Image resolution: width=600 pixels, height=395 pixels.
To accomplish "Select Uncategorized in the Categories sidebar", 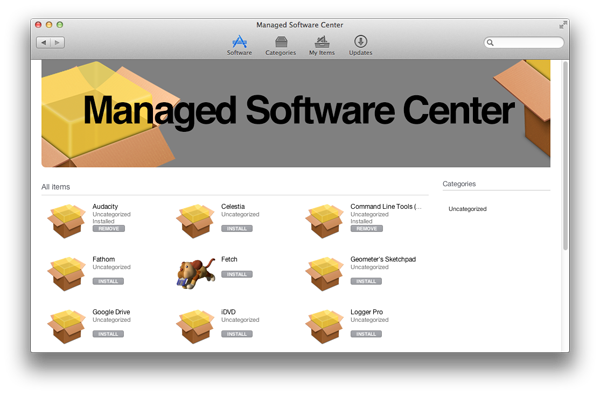I will [x=468, y=209].
